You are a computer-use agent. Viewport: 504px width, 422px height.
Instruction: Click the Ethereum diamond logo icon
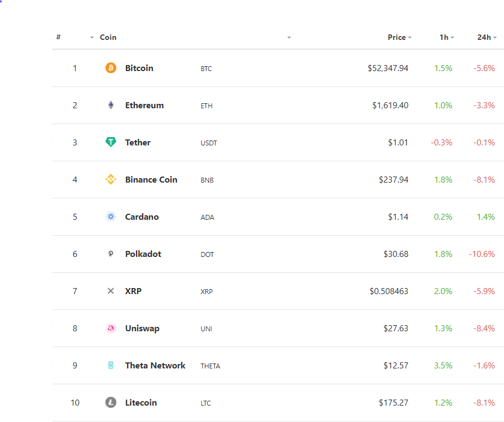click(x=111, y=106)
